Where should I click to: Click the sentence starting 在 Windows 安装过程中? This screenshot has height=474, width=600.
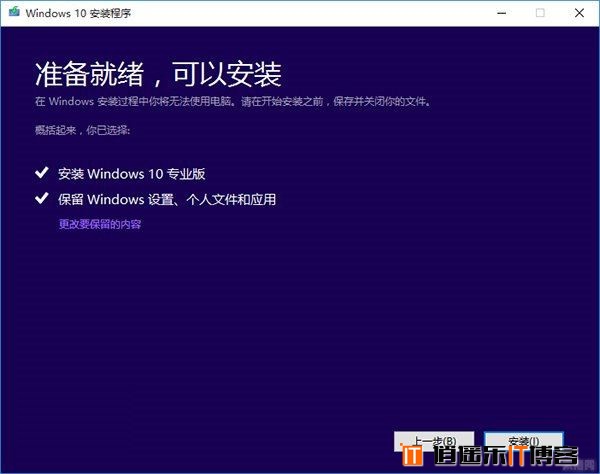coord(233,101)
